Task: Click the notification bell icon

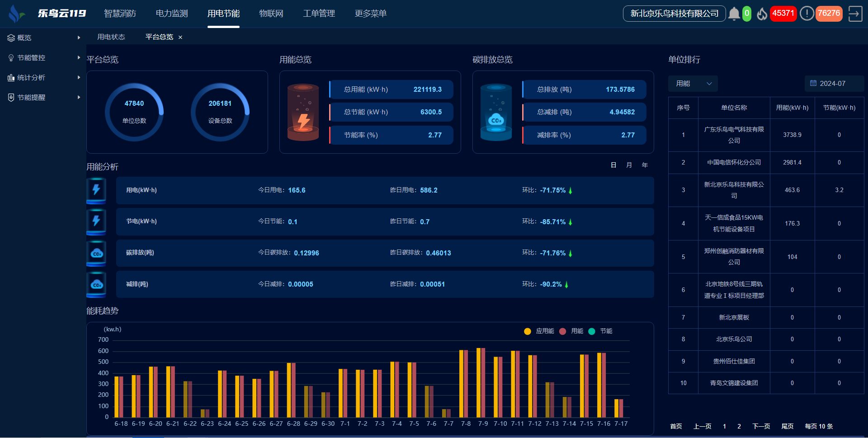Action: [734, 14]
